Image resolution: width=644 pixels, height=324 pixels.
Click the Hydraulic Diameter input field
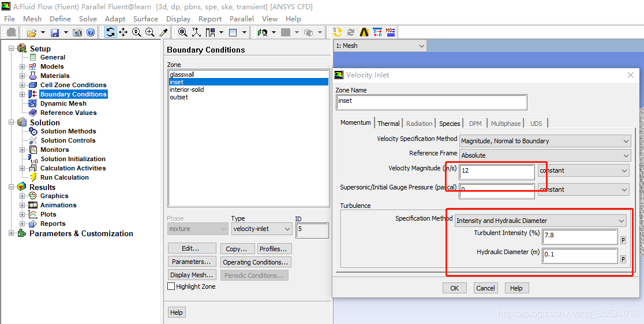click(580, 255)
